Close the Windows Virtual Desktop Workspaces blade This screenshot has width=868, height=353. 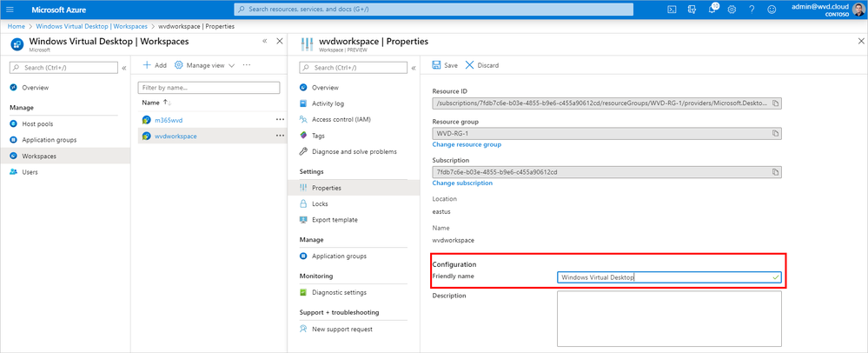pyautogui.click(x=280, y=41)
